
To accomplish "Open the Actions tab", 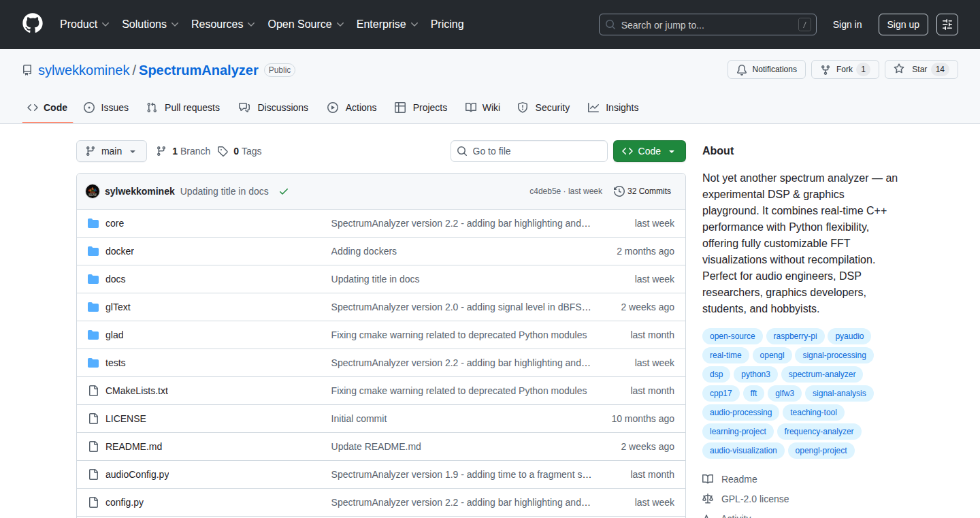I will coord(352,108).
